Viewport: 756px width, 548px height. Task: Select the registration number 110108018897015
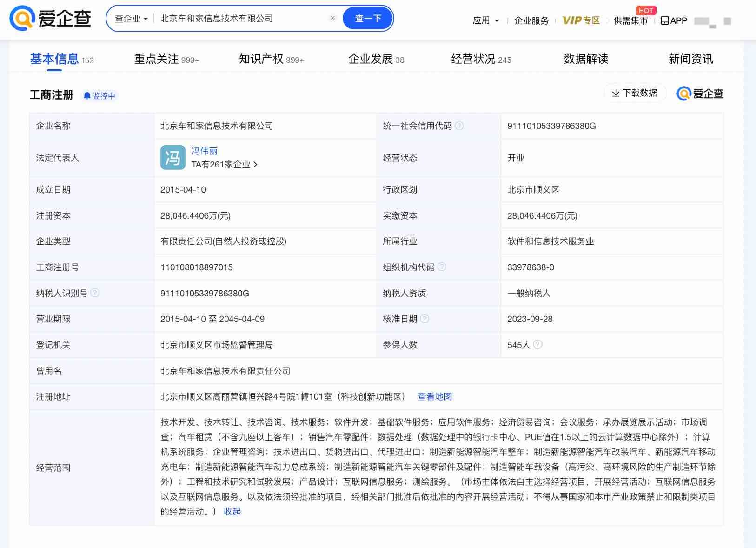click(196, 267)
